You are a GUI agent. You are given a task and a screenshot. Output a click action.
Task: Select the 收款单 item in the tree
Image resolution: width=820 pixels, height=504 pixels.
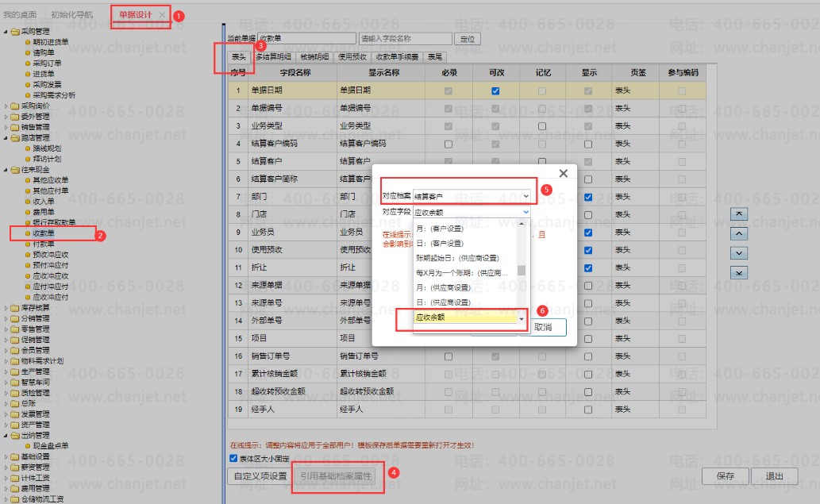tap(44, 233)
